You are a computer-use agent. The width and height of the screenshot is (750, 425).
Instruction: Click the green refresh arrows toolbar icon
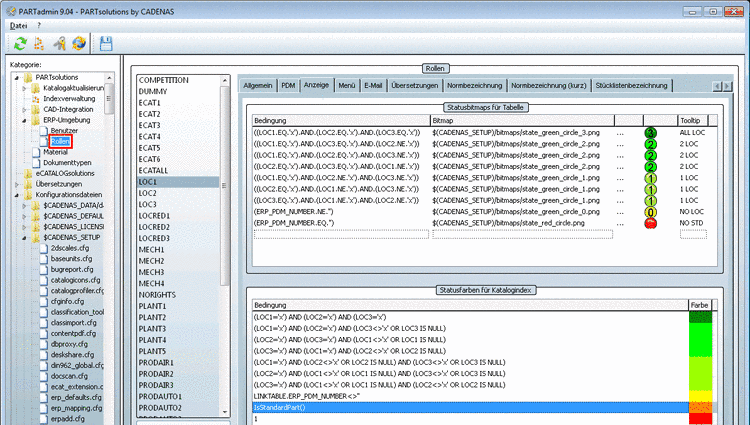tap(20, 43)
